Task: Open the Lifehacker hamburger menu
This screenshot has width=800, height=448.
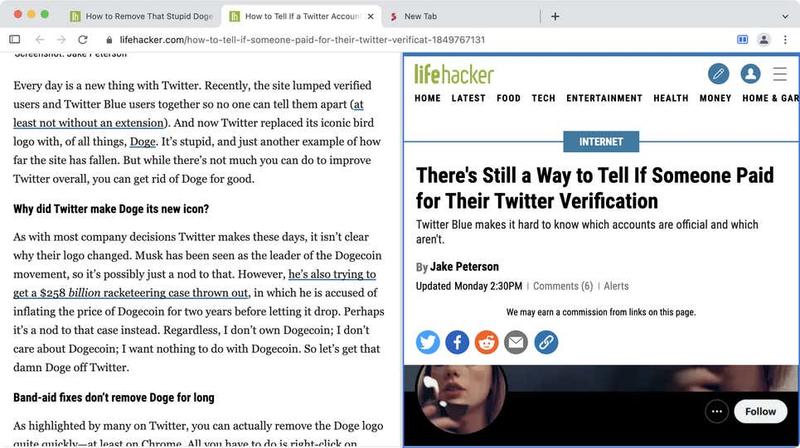Action: click(x=780, y=74)
